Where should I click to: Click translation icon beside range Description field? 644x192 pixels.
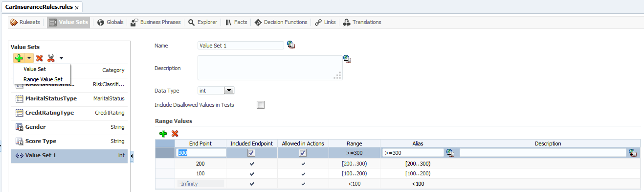633,153
